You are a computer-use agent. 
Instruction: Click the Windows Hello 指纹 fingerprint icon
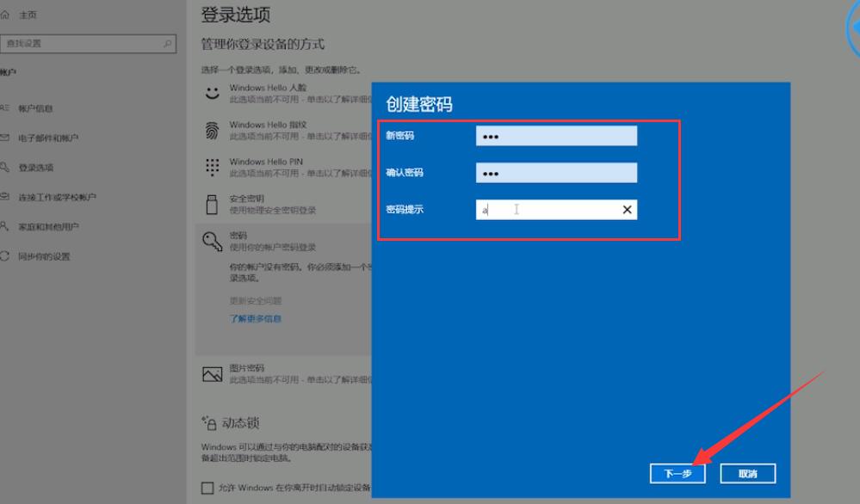(213, 131)
